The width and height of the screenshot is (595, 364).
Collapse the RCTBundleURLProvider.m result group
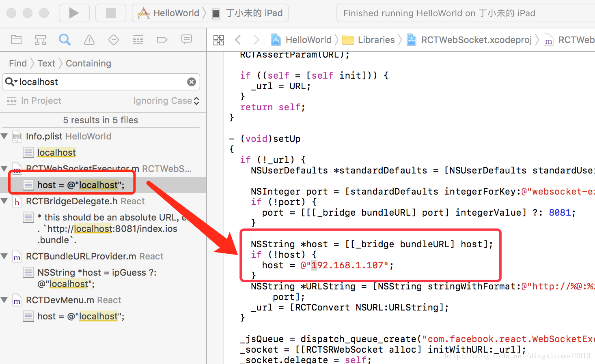click(x=4, y=256)
